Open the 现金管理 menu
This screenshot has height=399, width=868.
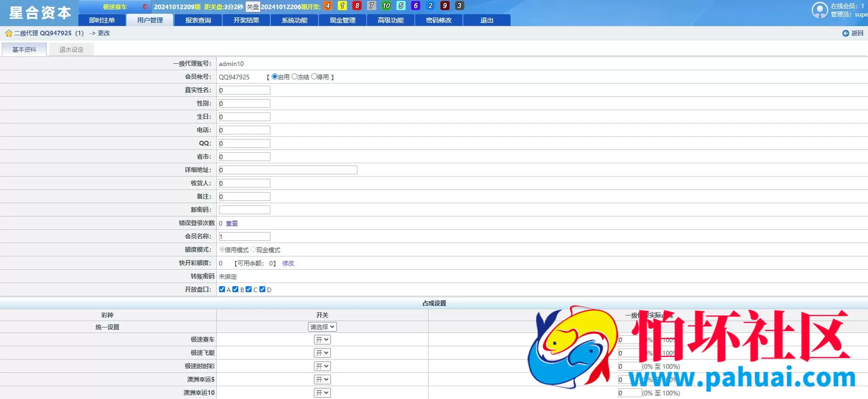(x=342, y=20)
